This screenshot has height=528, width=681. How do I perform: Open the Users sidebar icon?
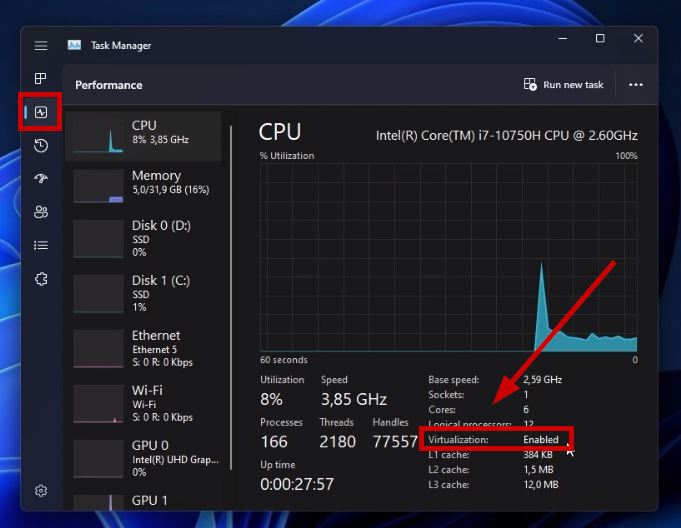click(41, 212)
